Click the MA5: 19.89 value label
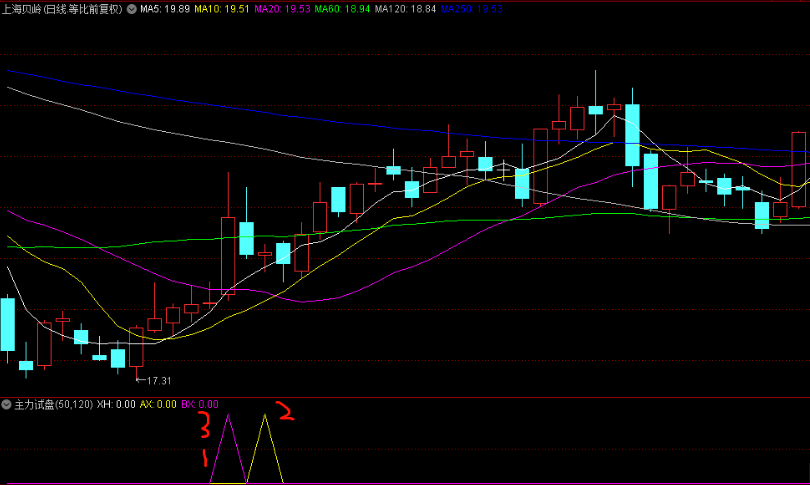The height and width of the screenshot is (485, 810). (165, 9)
